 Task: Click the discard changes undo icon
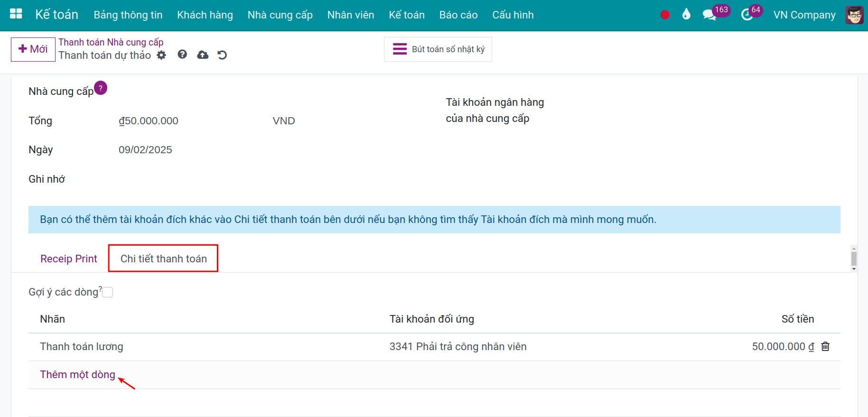(222, 55)
